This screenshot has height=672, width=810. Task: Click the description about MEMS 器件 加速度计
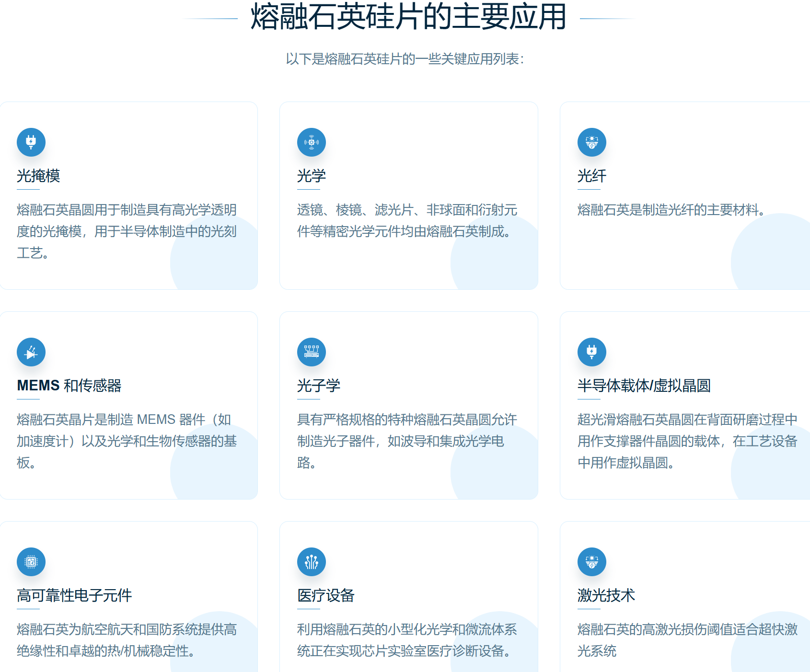point(127,441)
